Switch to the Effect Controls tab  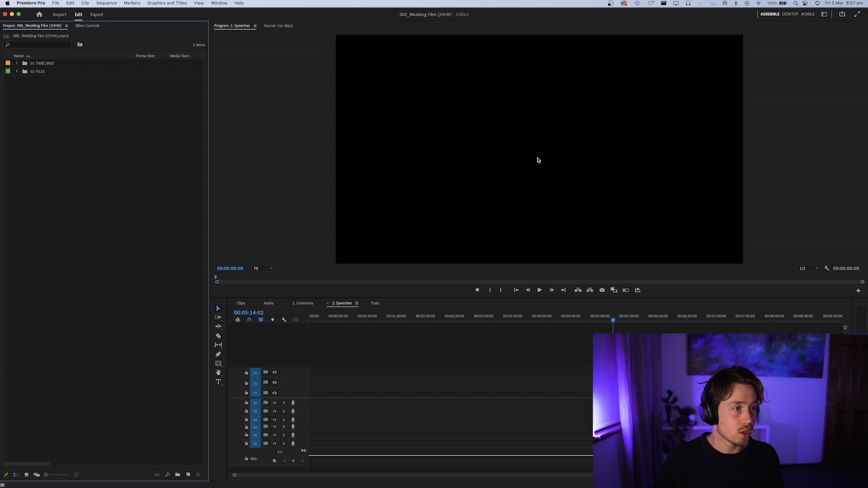coord(87,26)
